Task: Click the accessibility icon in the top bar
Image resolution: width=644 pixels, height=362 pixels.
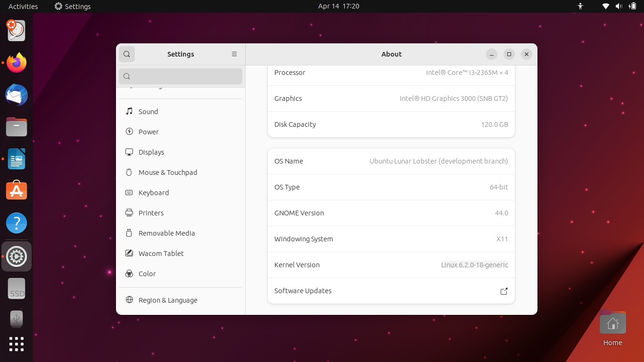Action: click(x=580, y=7)
